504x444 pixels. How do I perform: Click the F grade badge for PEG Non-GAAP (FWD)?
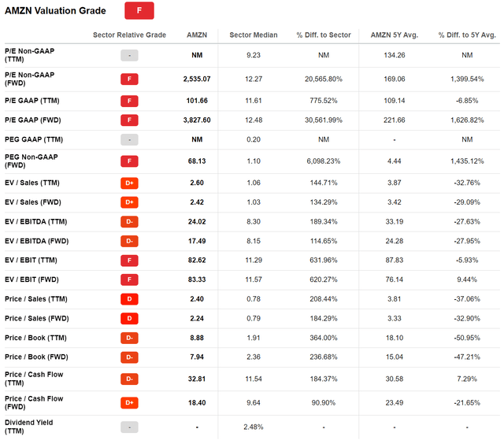129,161
